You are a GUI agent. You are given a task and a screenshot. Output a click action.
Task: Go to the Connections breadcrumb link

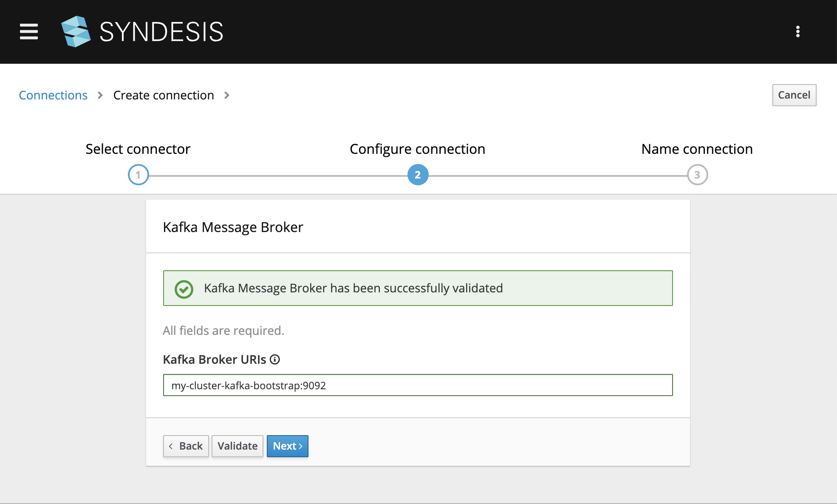[53, 95]
